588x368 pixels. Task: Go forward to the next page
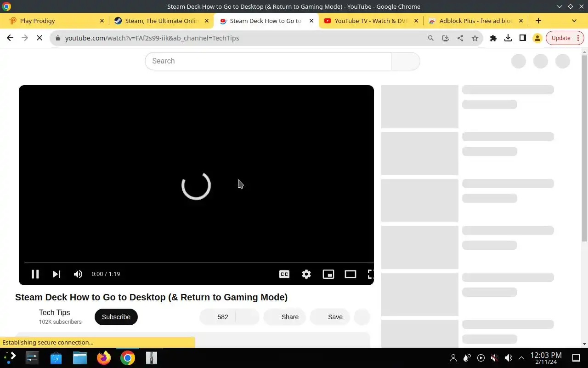(25, 38)
